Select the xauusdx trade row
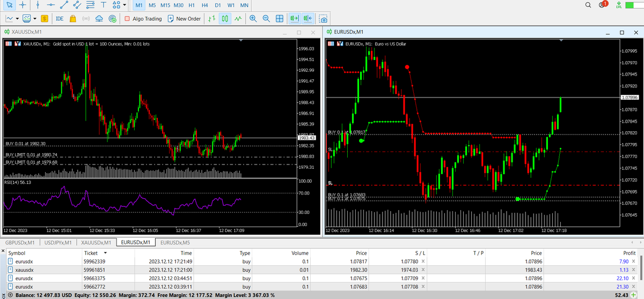The height and width of the screenshot is (299, 644). (x=322, y=270)
